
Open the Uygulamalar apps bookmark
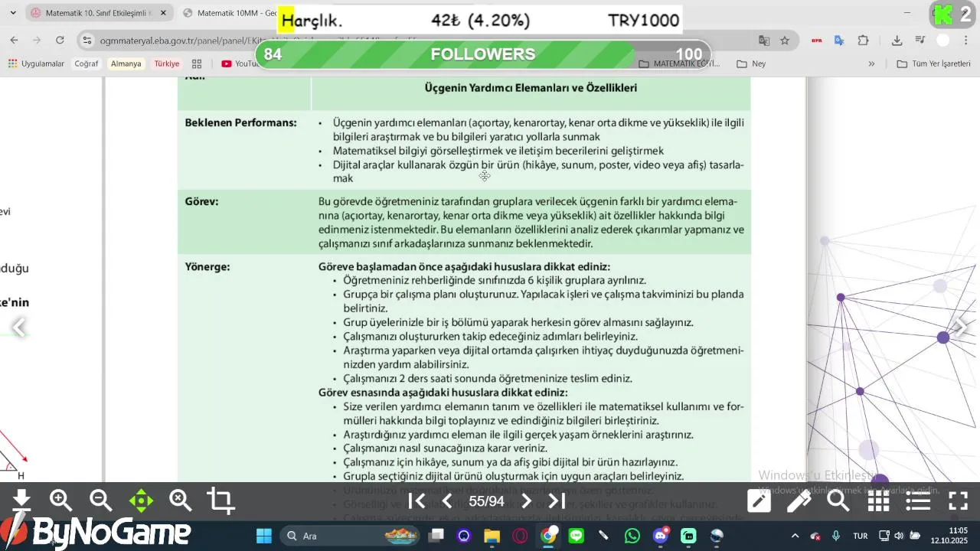pos(36,64)
